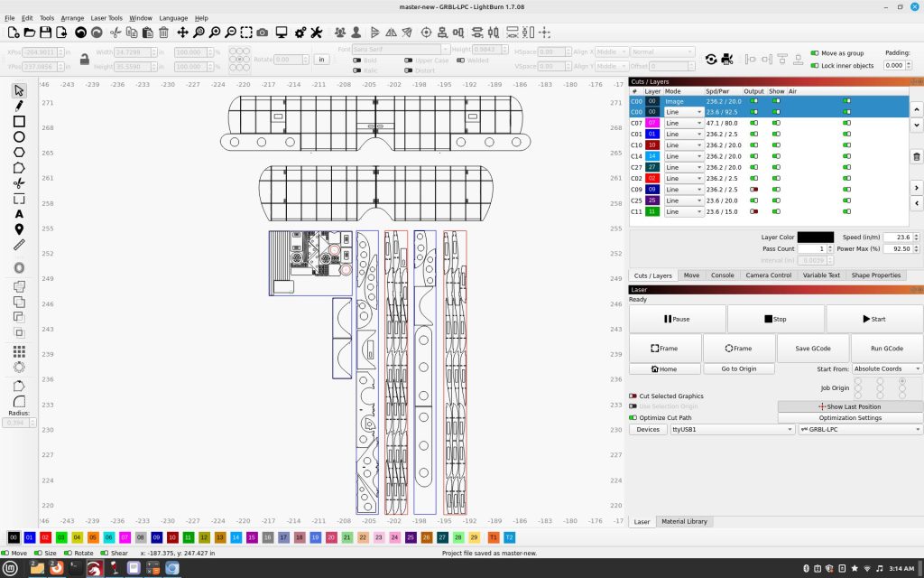Click the Save Project floppy icon
The width and height of the screenshot is (924, 578).
click(x=45, y=33)
